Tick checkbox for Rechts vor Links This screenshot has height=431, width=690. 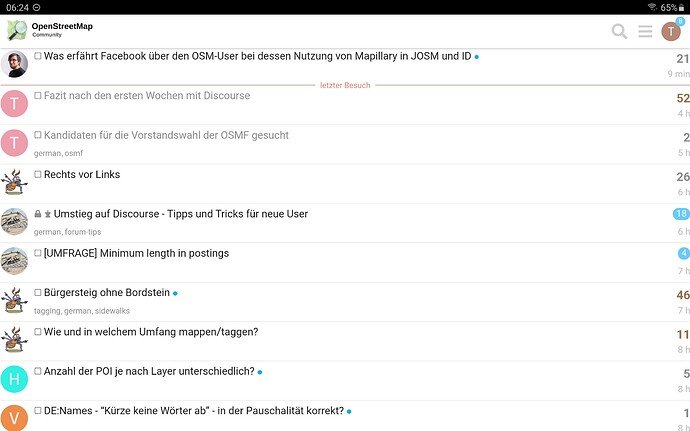point(38,174)
